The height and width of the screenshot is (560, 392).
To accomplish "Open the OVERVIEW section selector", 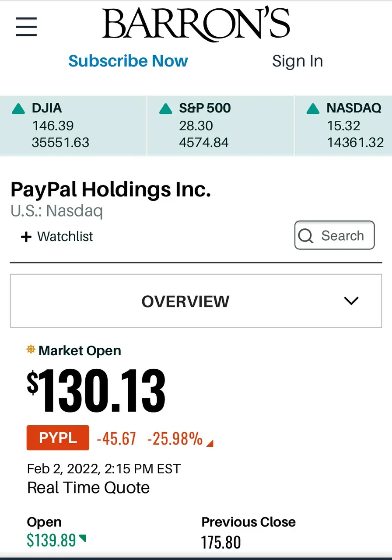I will coord(196,301).
